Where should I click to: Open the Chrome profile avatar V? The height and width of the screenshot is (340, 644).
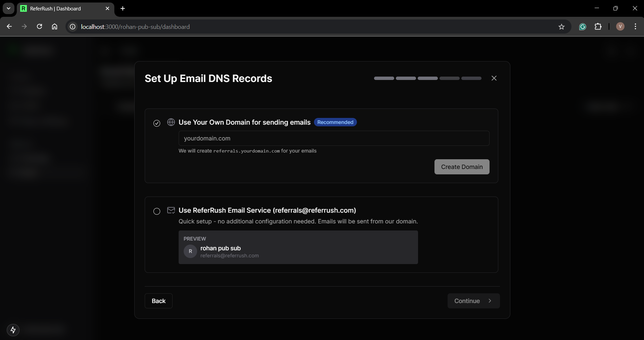[x=620, y=27]
